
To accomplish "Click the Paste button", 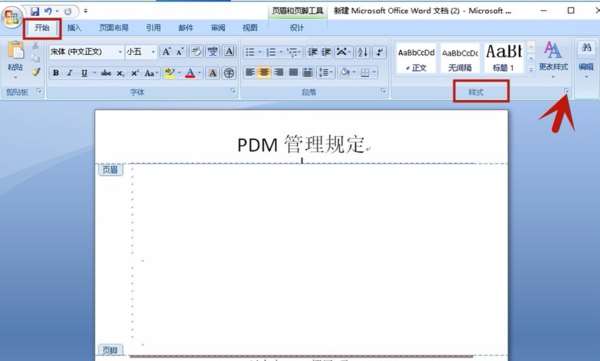I will click(15, 60).
